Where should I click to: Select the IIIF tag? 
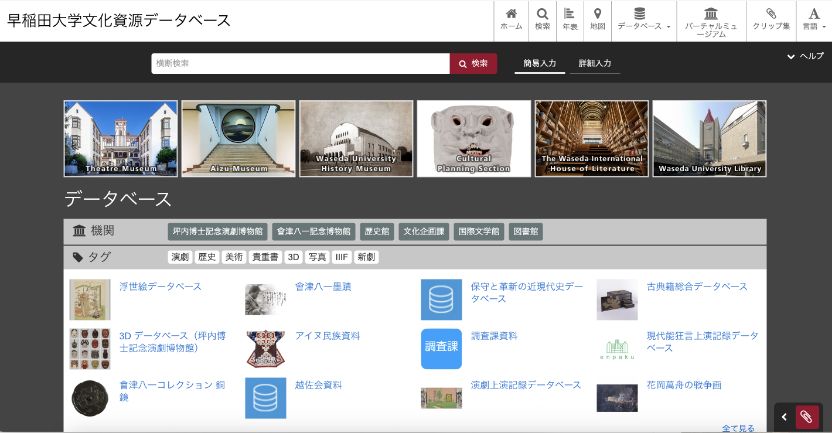click(x=342, y=257)
